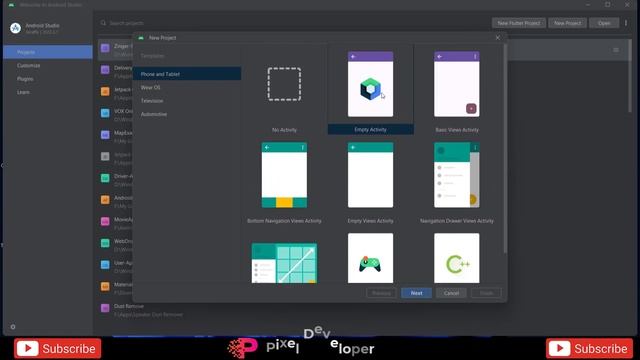Click the Next button
Image resolution: width=640 pixels, height=360 pixels.
point(416,293)
